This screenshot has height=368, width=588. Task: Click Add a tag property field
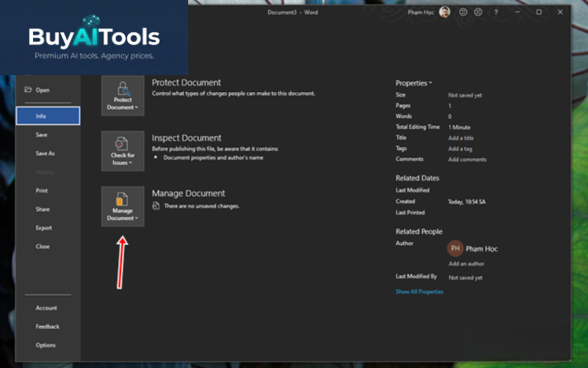[x=460, y=149]
